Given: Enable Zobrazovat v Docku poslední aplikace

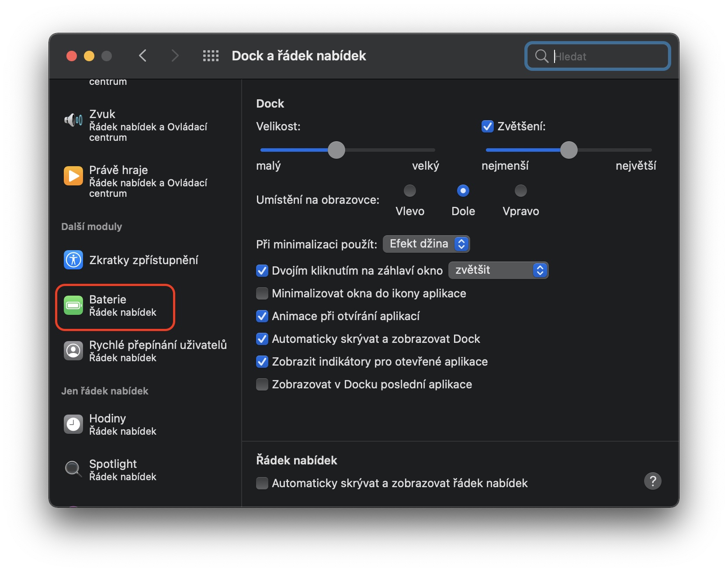Looking at the screenshot, I should [x=262, y=384].
